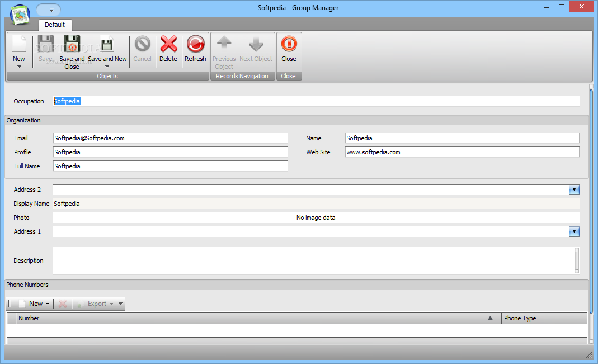Viewport: 598px width, 364px height.
Task: Click the Phone Numbers group header
Action: pyautogui.click(x=296, y=285)
